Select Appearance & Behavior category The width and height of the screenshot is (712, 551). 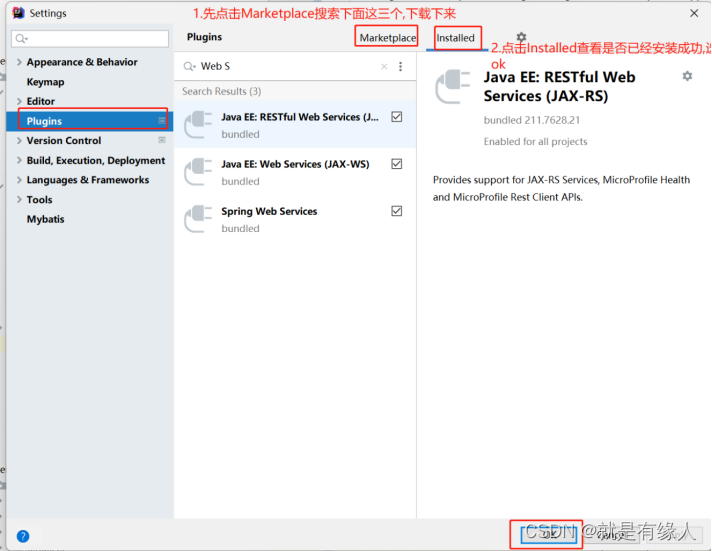pos(82,62)
